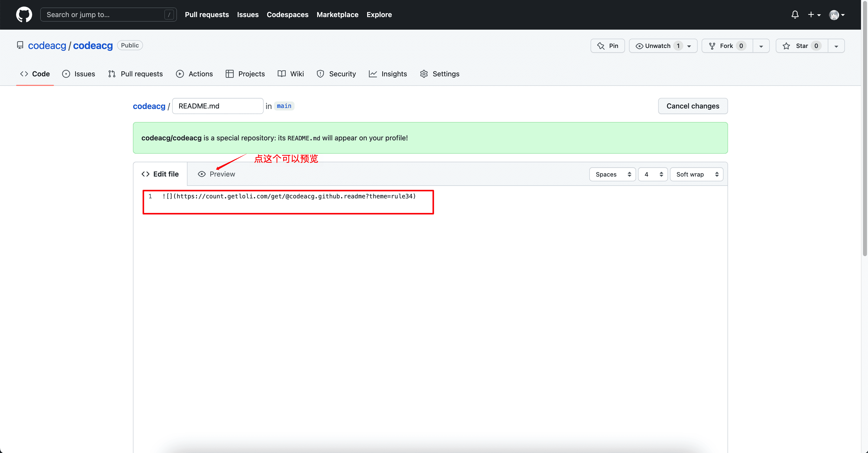The width and height of the screenshot is (868, 453).
Task: Expand the plus create-new menu
Action: [814, 15]
